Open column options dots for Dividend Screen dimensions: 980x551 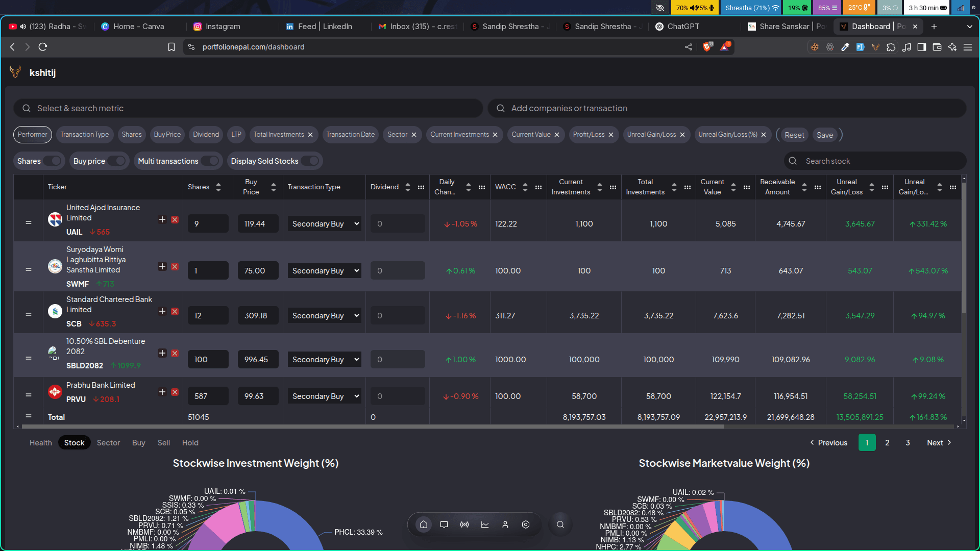pyautogui.click(x=421, y=187)
